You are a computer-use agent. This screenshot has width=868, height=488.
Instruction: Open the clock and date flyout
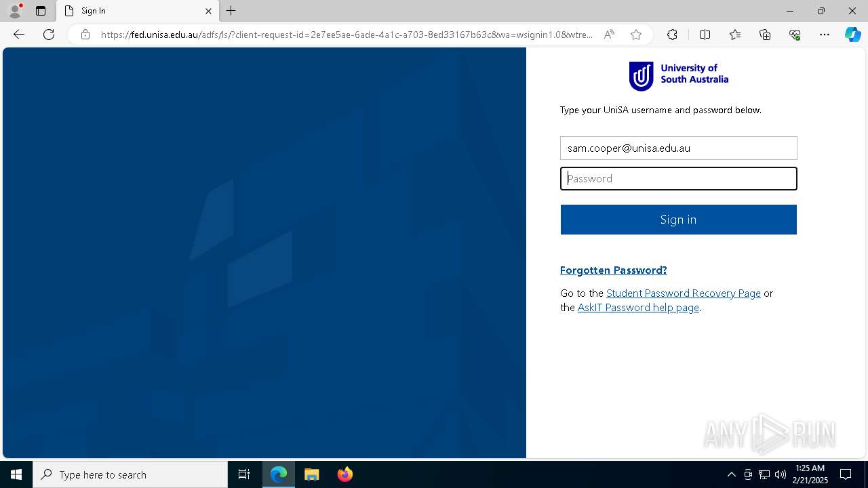pyautogui.click(x=810, y=474)
